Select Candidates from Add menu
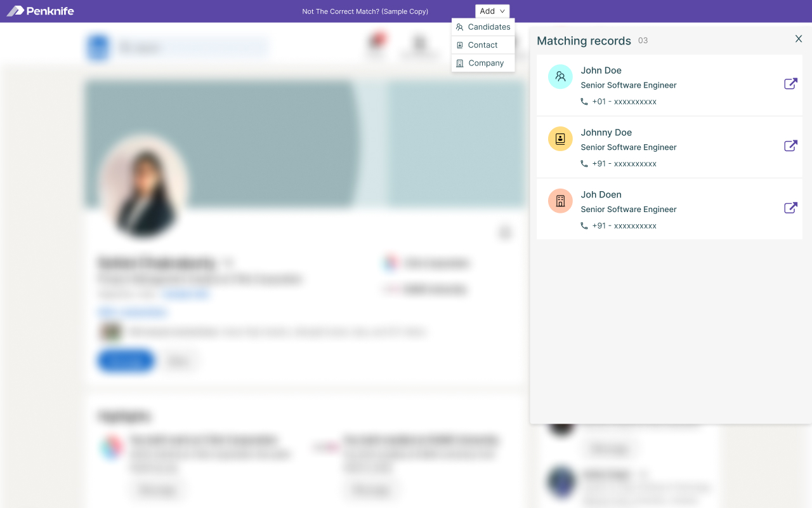This screenshot has height=508, width=812. [483, 27]
